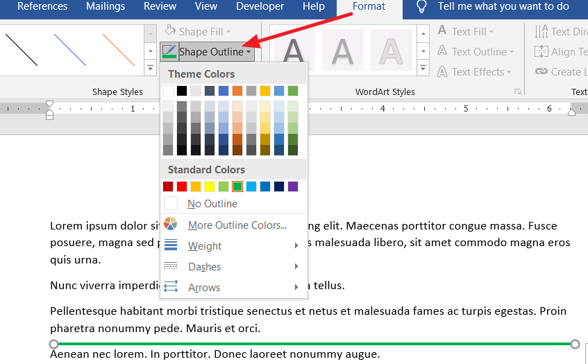The width and height of the screenshot is (588, 364).
Task: Choose the second light gray WordArt A style
Action: pyautogui.click(x=342, y=50)
